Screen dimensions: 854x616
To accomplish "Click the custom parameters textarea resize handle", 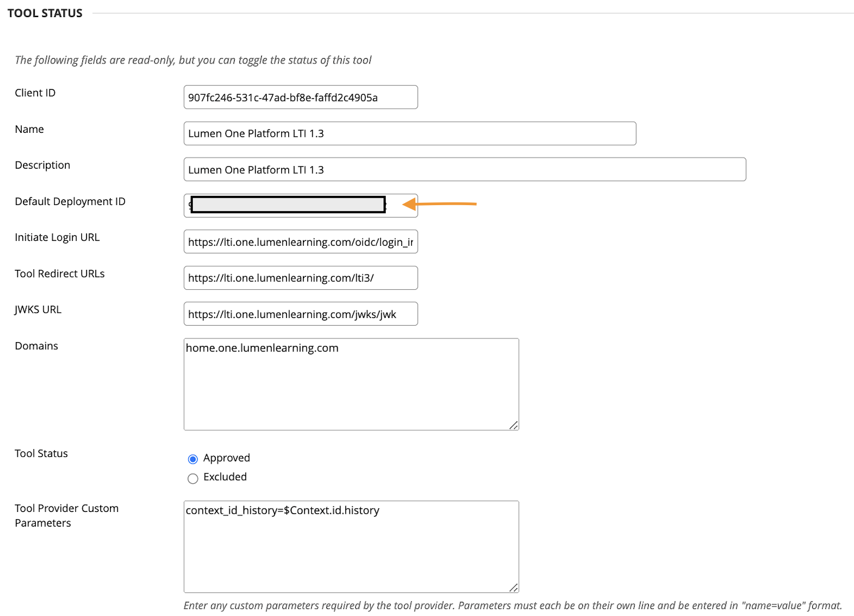I will 515,586.
